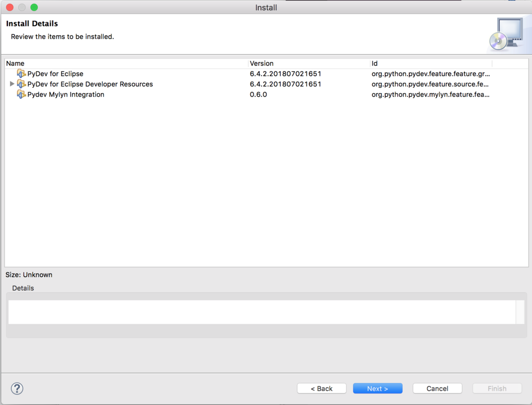Click the feature icon beside PyDev for Eclipse
This screenshot has height=405, width=532.
[21, 74]
